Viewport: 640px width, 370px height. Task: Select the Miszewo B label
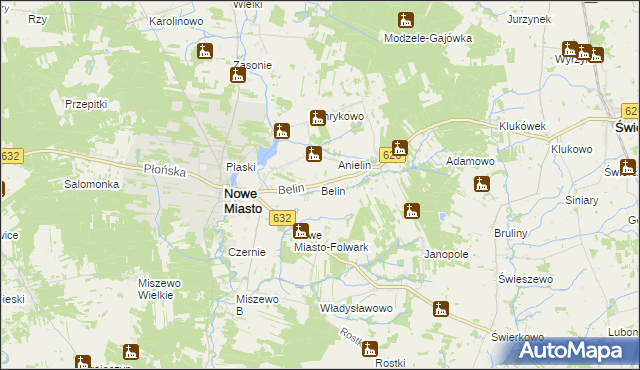[257, 305]
